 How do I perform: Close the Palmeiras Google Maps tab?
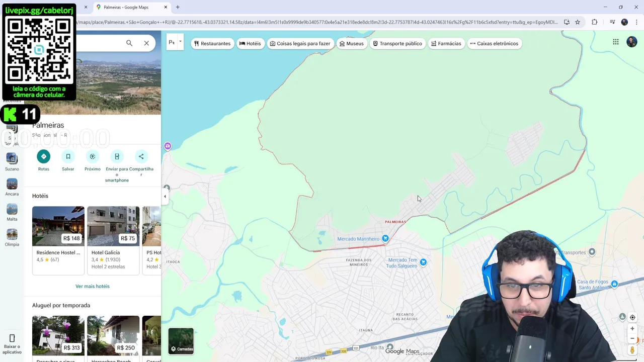tap(166, 7)
